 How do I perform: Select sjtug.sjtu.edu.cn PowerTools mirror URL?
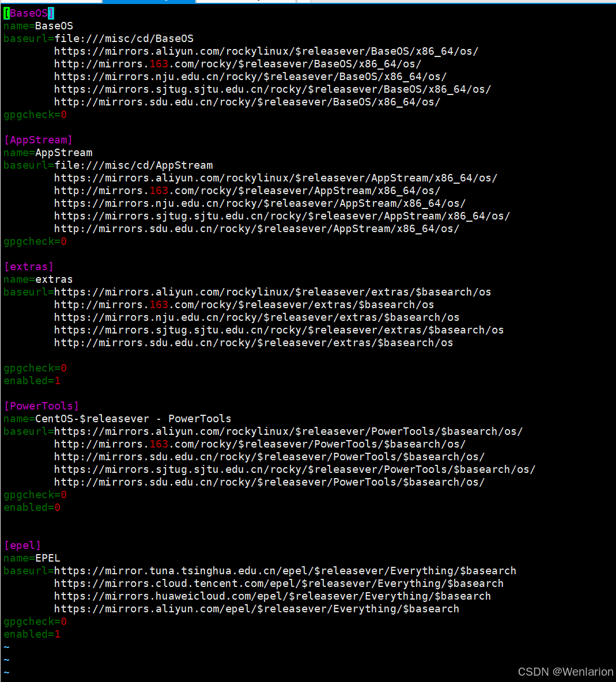click(295, 469)
